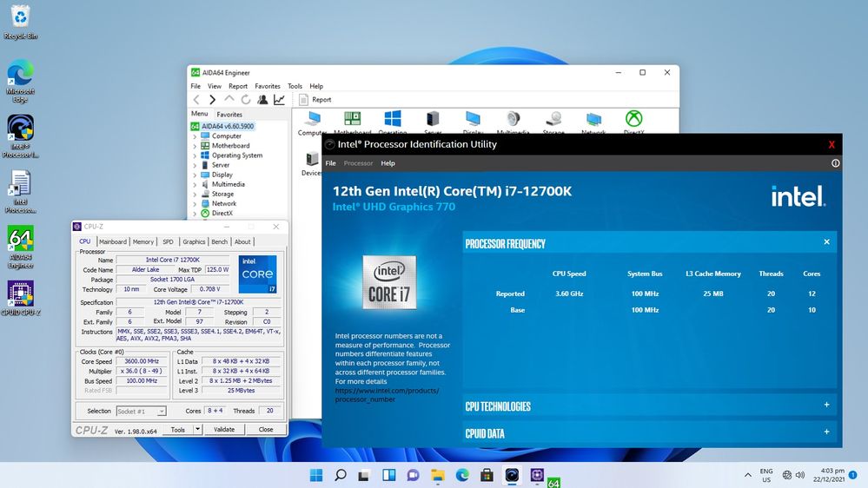The image size is (868, 488).
Task: Open the Recycle Bin desktop icon
Action: pyautogui.click(x=21, y=22)
